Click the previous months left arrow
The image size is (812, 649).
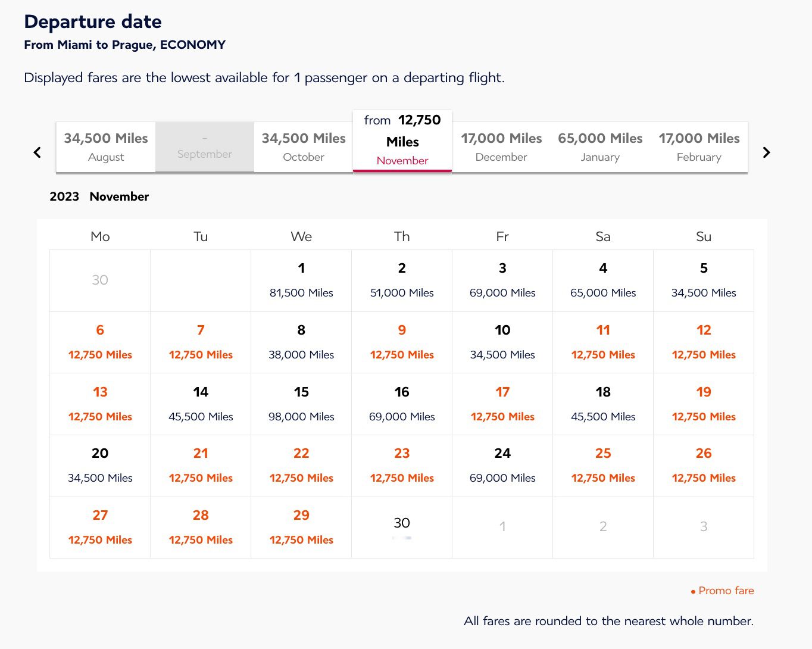click(37, 152)
